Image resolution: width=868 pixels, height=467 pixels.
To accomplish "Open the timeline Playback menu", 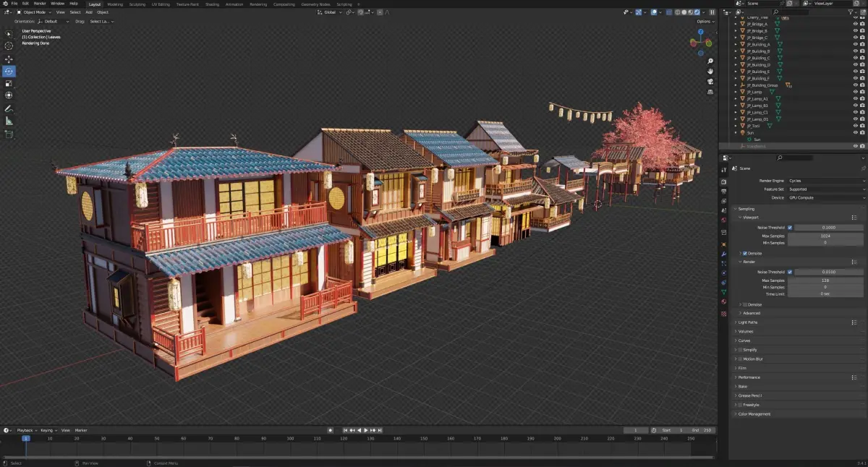I will pos(25,430).
